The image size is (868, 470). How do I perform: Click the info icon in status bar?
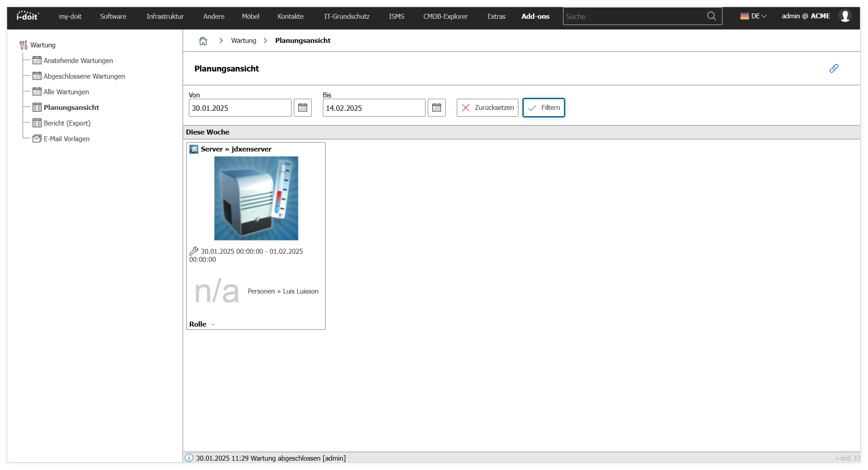(x=189, y=458)
